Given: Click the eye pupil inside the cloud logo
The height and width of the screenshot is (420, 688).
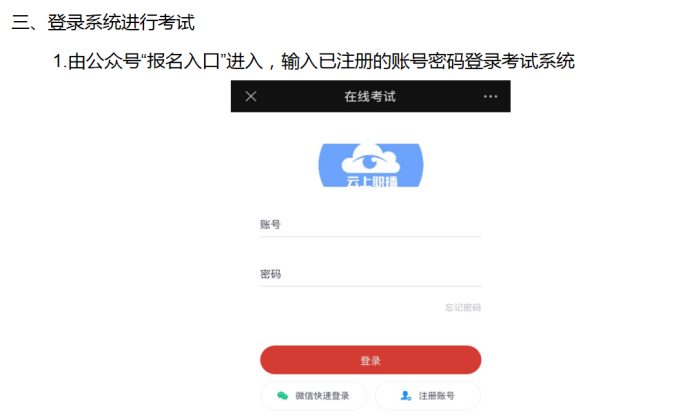Looking at the screenshot, I should [370, 163].
